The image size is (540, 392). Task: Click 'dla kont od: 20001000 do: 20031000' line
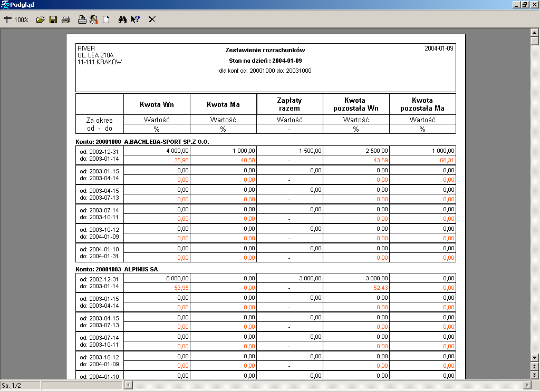coord(265,71)
